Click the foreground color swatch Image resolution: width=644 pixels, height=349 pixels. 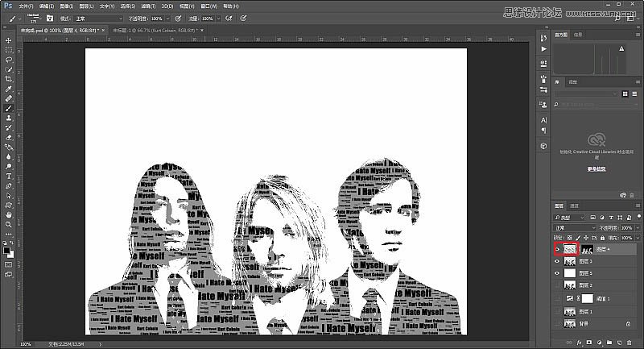click(x=7, y=249)
